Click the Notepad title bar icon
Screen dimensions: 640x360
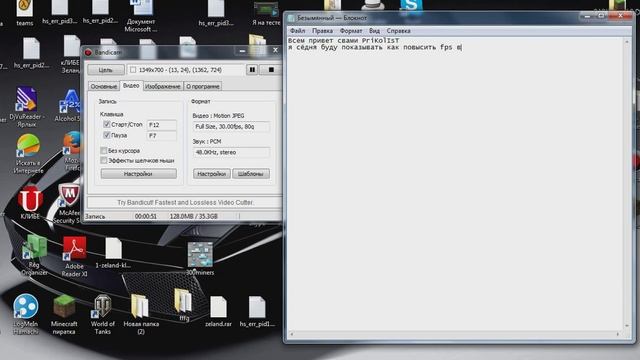point(291,18)
